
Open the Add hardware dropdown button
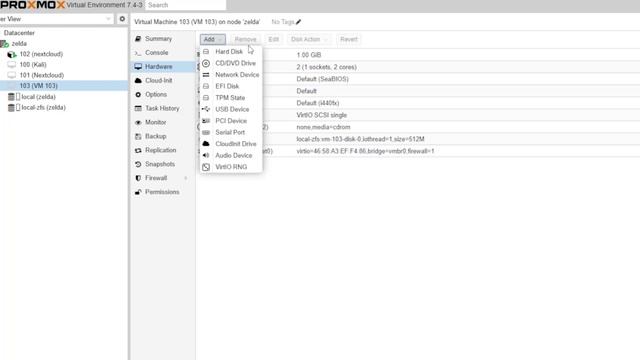pos(213,39)
